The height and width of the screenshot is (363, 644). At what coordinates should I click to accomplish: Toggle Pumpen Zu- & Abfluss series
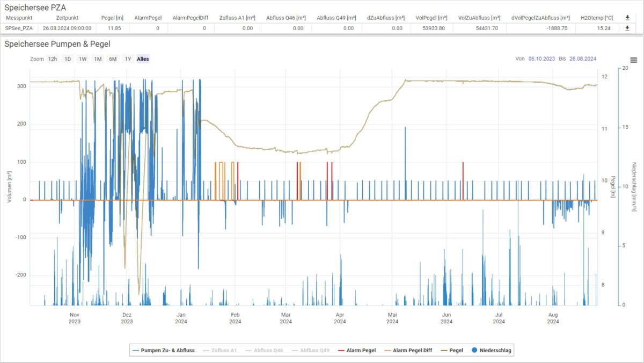point(164,351)
